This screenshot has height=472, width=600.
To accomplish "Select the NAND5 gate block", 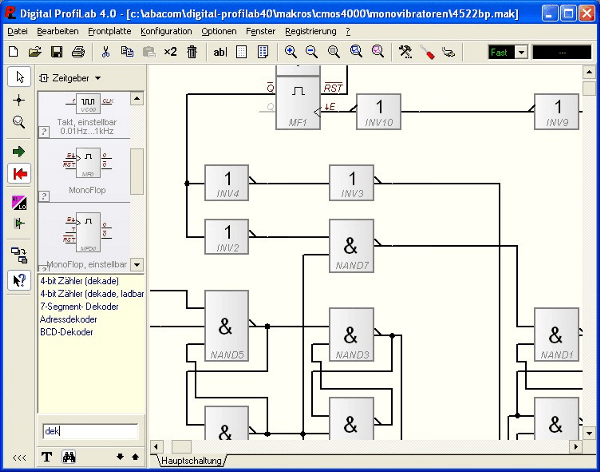I will point(227,326).
